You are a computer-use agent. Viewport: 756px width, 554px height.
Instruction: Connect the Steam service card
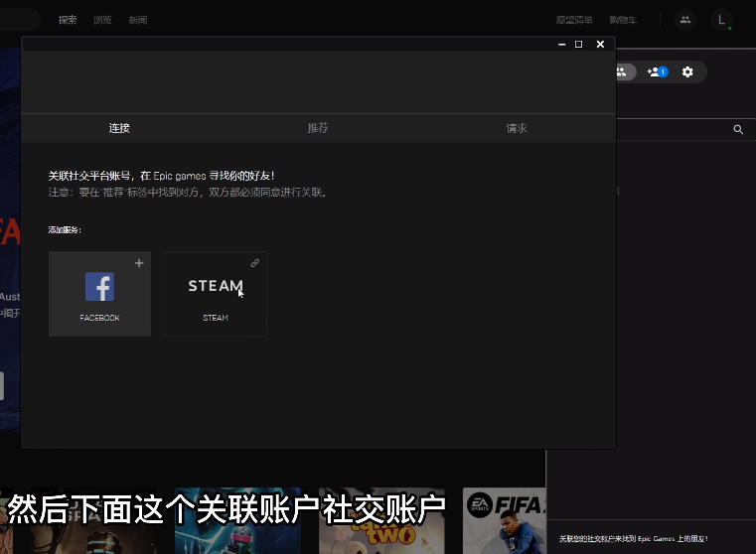215,294
